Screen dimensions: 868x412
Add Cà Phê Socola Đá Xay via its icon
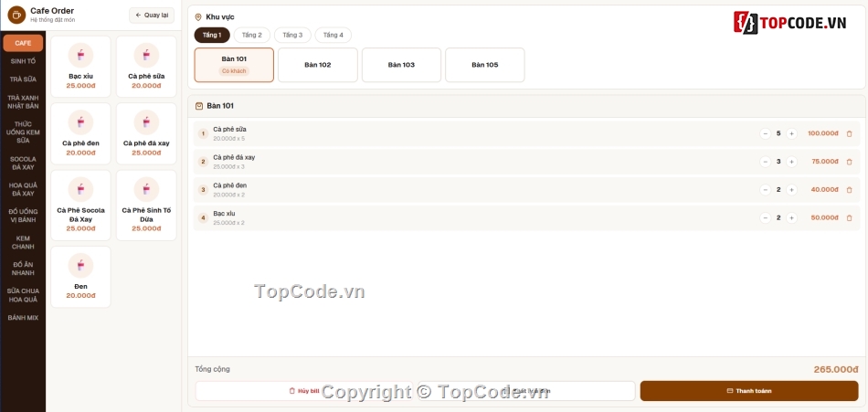[x=80, y=189]
